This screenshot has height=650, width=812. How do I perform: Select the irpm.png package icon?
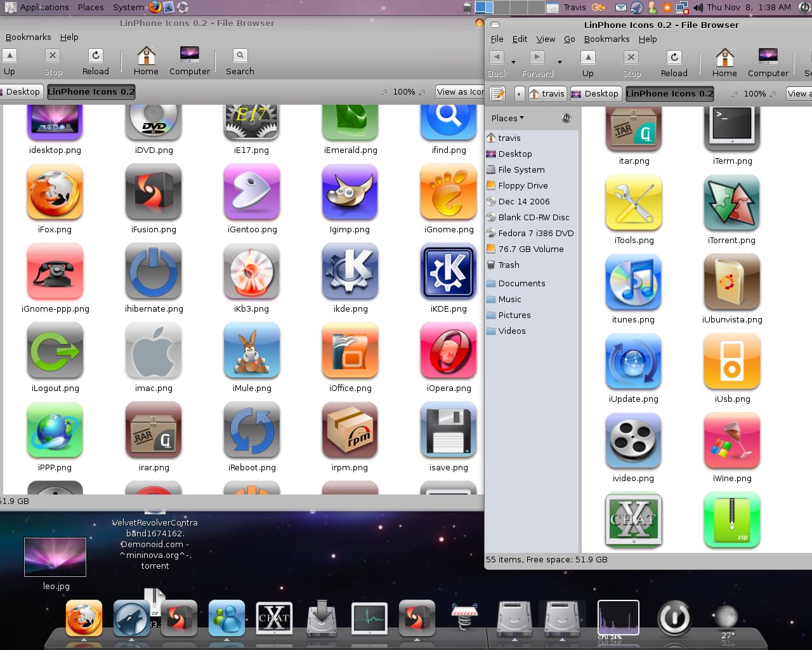pos(350,430)
